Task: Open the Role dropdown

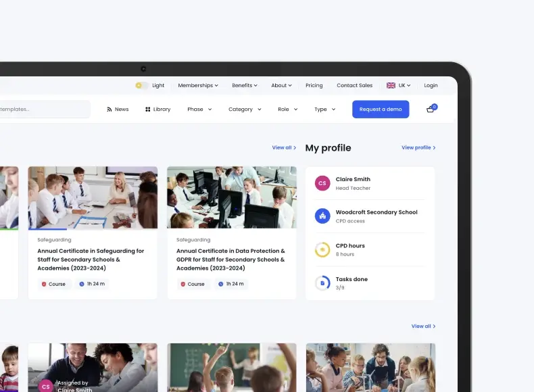Action: coord(287,109)
